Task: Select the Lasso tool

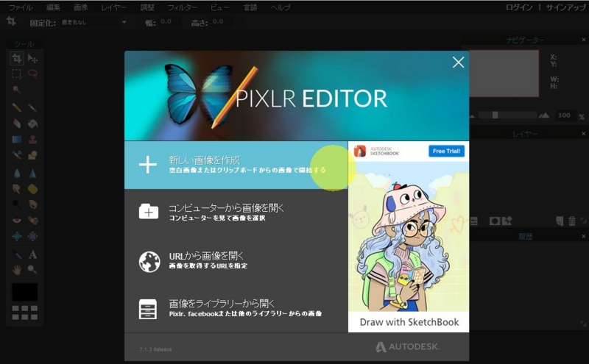Action: (32, 74)
